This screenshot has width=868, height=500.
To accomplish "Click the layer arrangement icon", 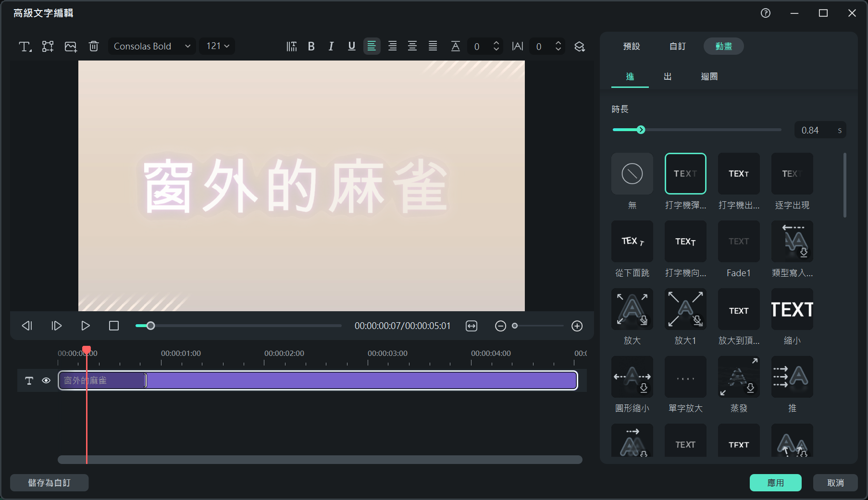I will (x=580, y=46).
